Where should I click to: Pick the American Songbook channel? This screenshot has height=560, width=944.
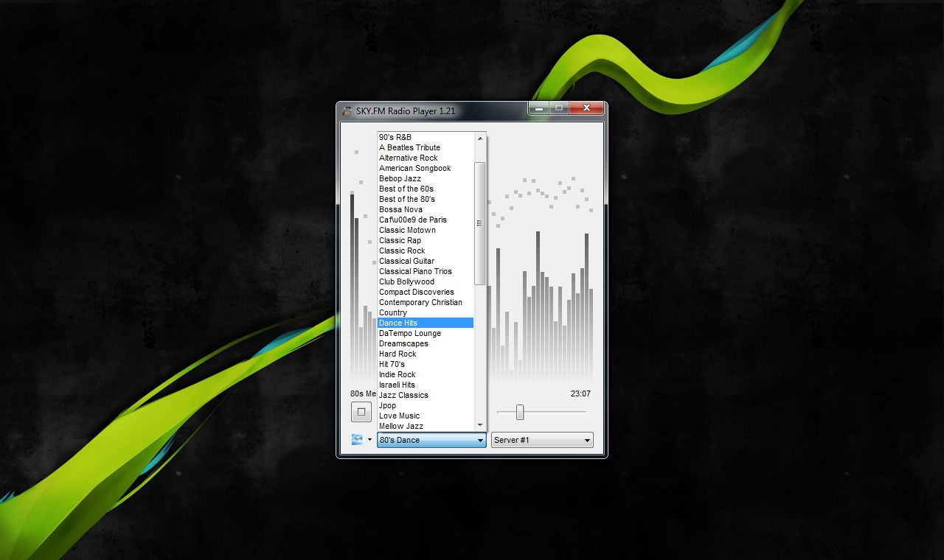[425, 168]
